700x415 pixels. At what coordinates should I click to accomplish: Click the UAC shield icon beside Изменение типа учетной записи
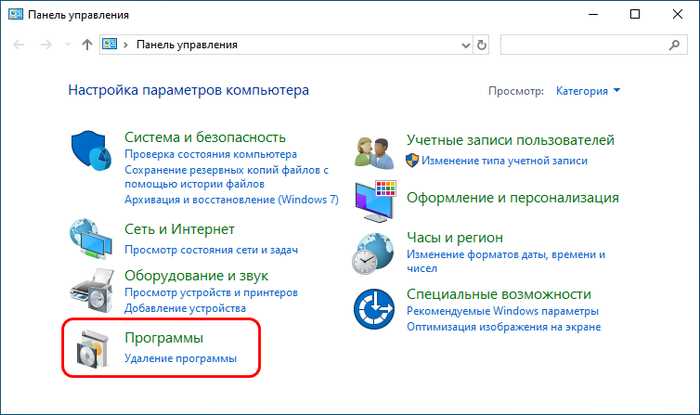click(412, 160)
